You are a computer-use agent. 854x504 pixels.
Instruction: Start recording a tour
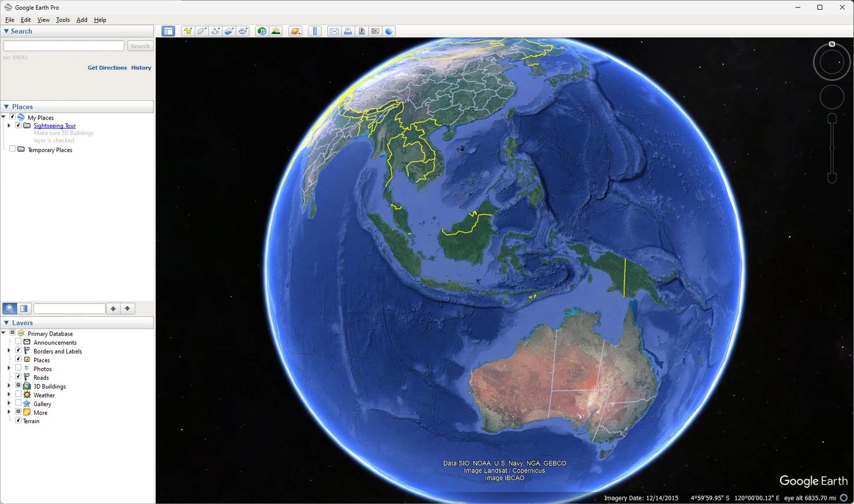click(x=243, y=31)
